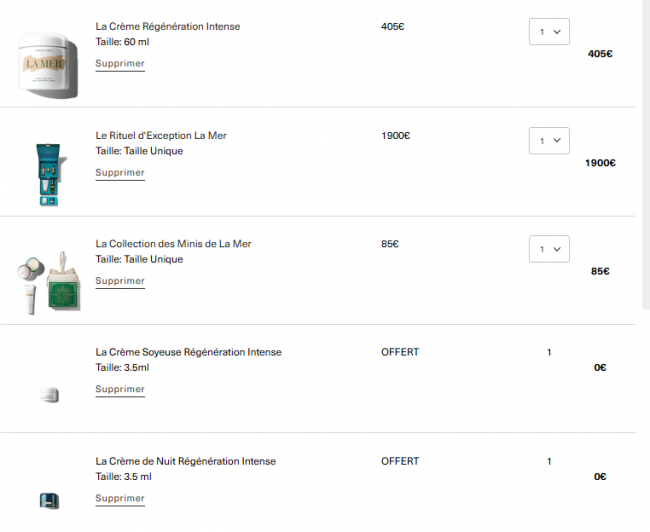Screen dimensions: 650x532
Task: Open La Crème Soyeuse sample thumbnail
Action: point(48,394)
